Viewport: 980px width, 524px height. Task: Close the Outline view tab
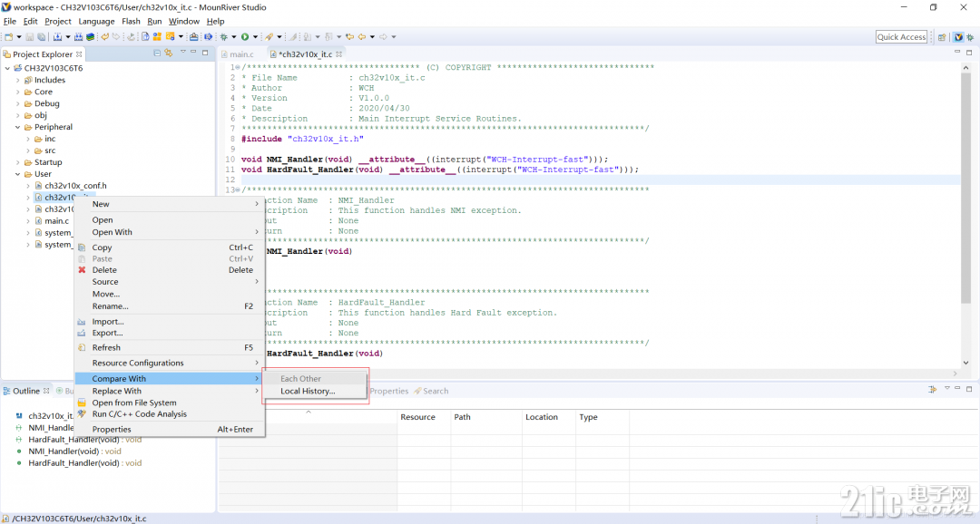click(46, 391)
